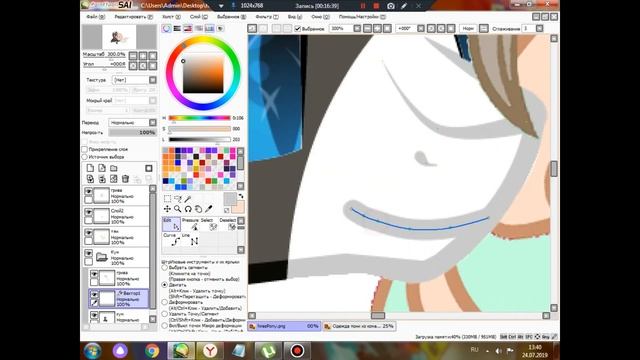
Task: Select the magic wand tool
Action: pos(188,199)
